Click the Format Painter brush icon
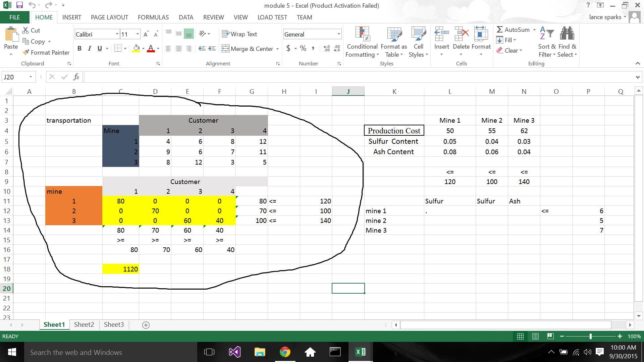The height and width of the screenshot is (362, 644). pyautogui.click(x=26, y=53)
